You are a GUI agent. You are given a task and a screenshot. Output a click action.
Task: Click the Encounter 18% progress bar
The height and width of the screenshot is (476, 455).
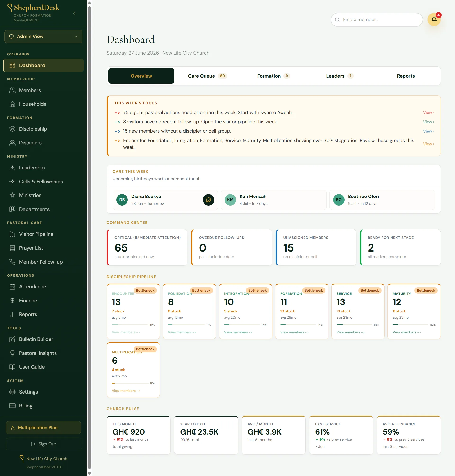coord(130,325)
